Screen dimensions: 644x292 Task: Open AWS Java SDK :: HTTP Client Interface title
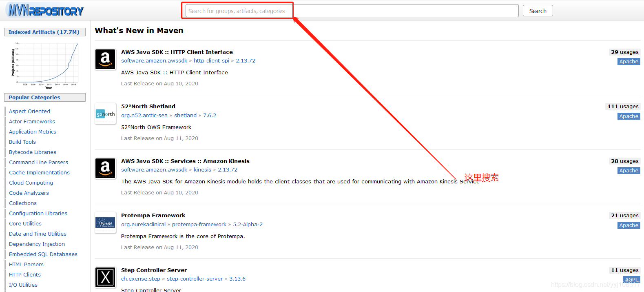177,52
